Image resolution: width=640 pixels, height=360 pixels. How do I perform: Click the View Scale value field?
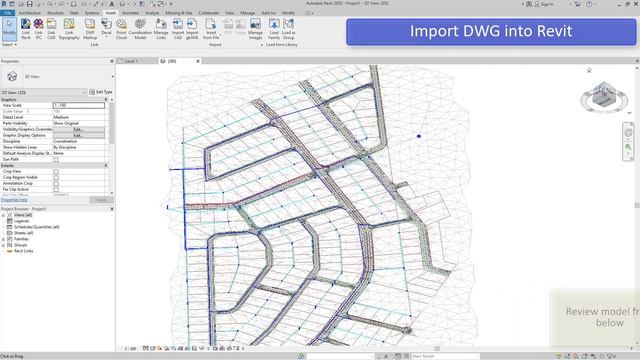(x=78, y=105)
